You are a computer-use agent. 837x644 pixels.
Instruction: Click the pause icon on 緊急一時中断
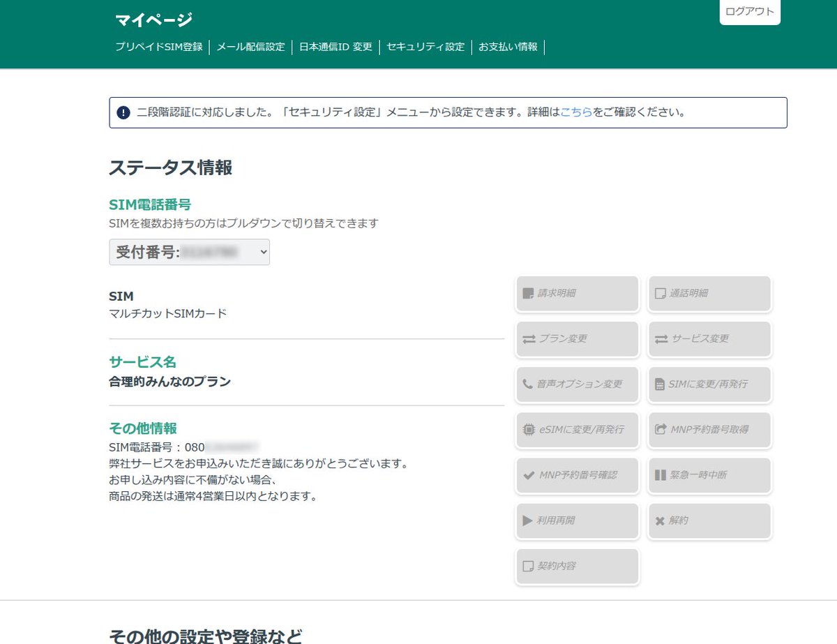tap(661, 475)
